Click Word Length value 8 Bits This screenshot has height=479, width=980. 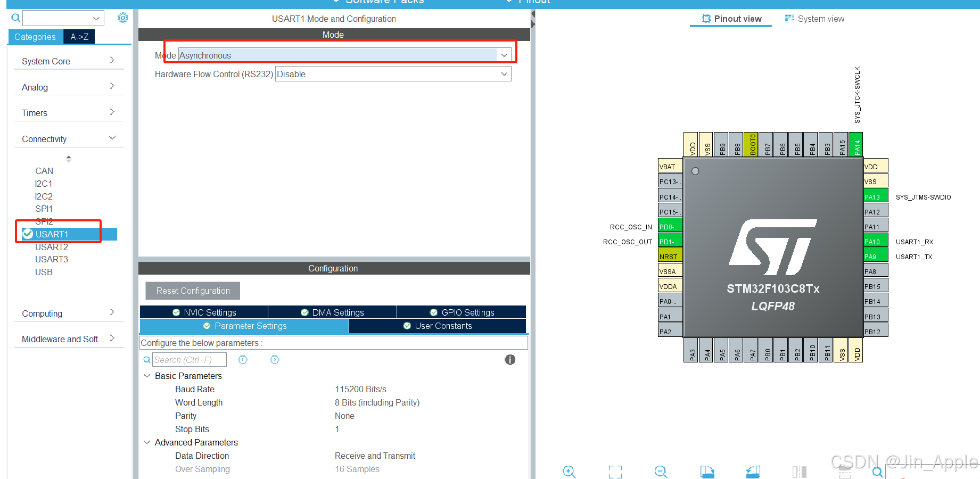(x=377, y=402)
